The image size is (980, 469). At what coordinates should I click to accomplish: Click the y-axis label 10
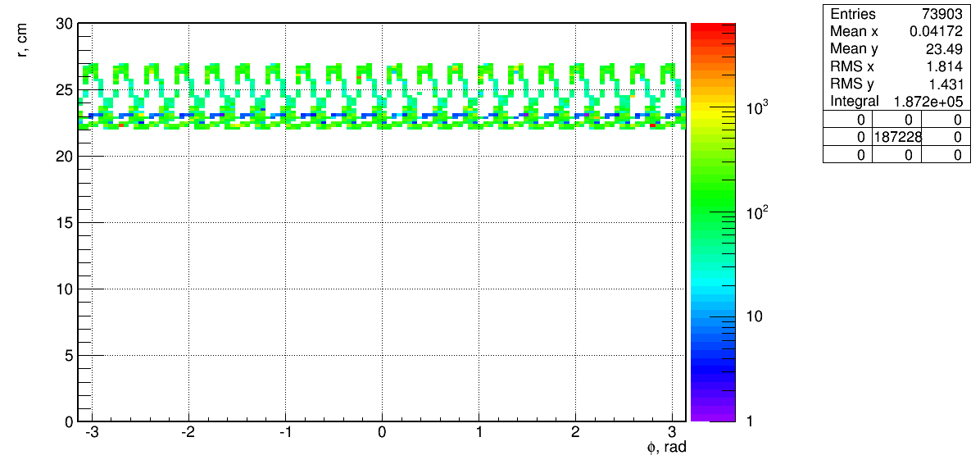pos(66,289)
